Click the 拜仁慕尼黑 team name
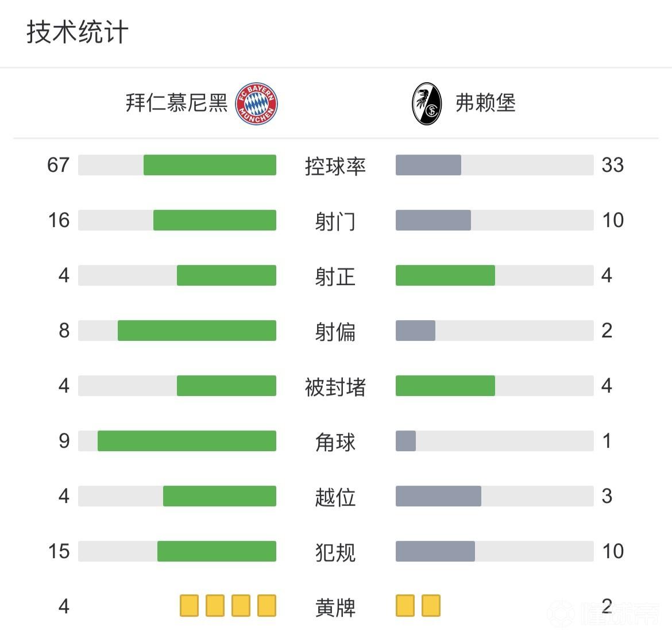 (x=177, y=103)
